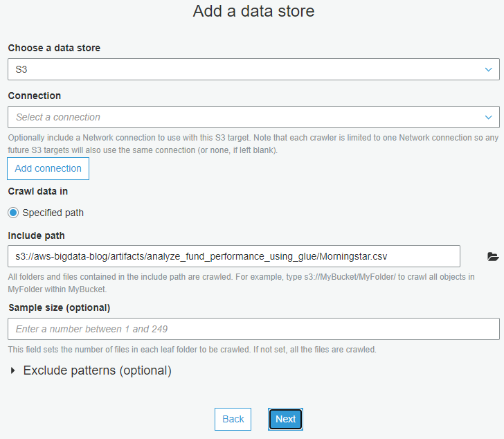The image size is (504, 439).
Task: Select the Specified path radio button
Action: pyautogui.click(x=13, y=213)
